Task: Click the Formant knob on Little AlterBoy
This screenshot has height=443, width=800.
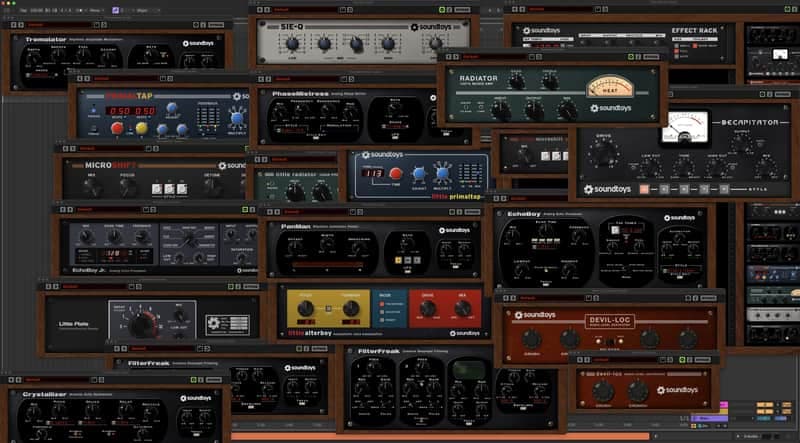Action: (x=351, y=308)
